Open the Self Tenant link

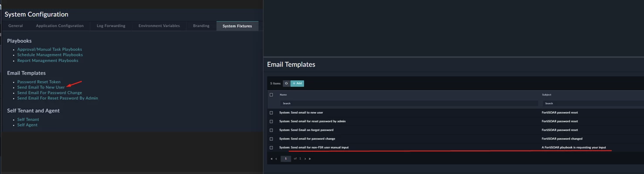pyautogui.click(x=28, y=119)
